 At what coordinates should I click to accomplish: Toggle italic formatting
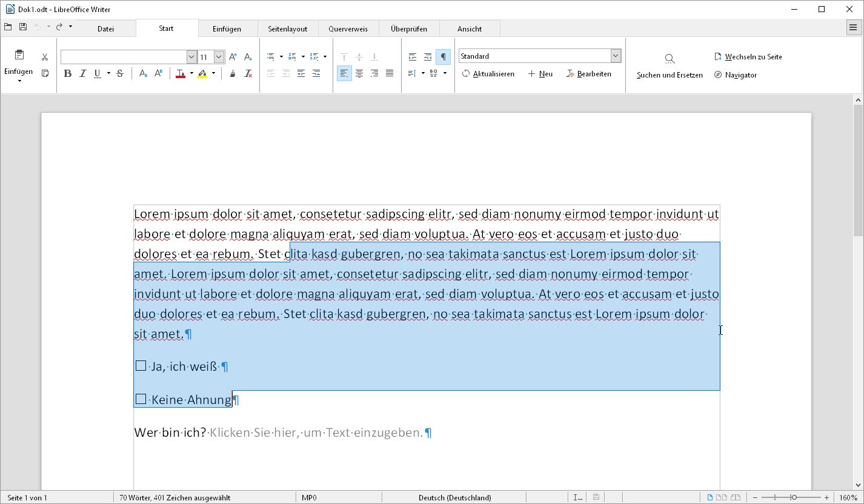click(x=83, y=73)
